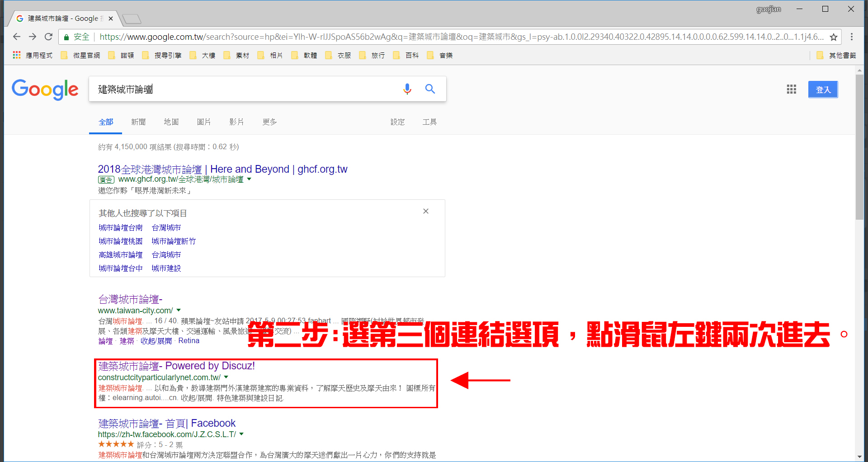Open the Chrome three-dot menu
This screenshot has width=868, height=462.
[852, 37]
